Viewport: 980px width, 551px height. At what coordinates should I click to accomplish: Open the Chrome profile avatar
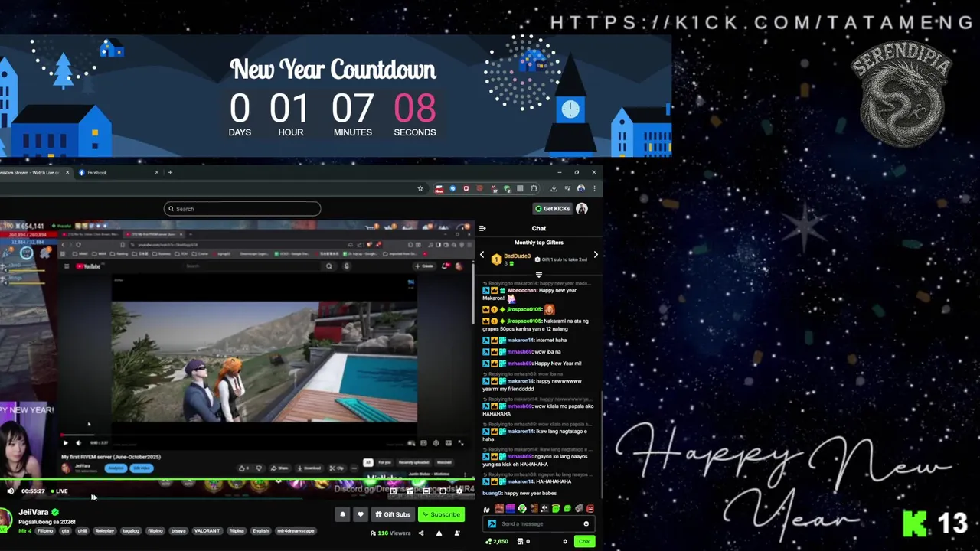581,188
